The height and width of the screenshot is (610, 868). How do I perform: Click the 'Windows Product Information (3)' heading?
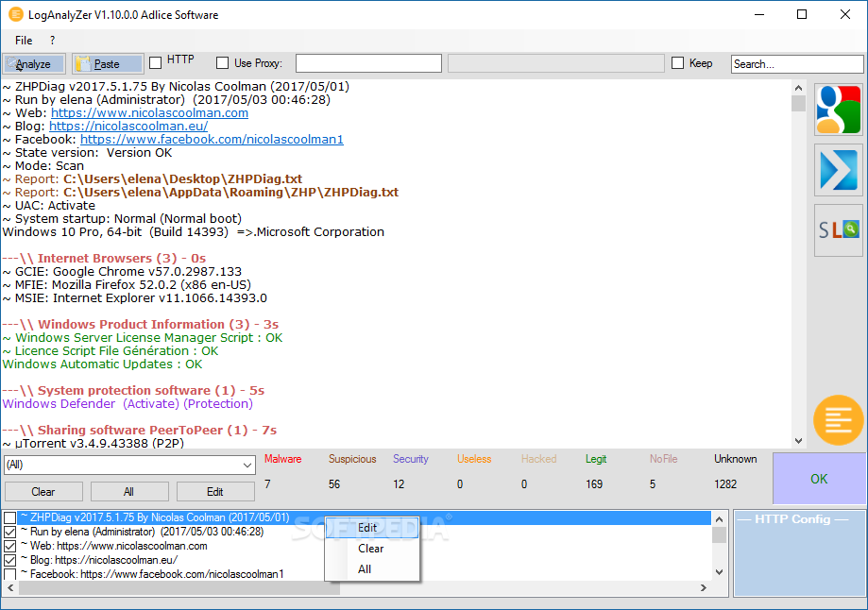click(141, 325)
